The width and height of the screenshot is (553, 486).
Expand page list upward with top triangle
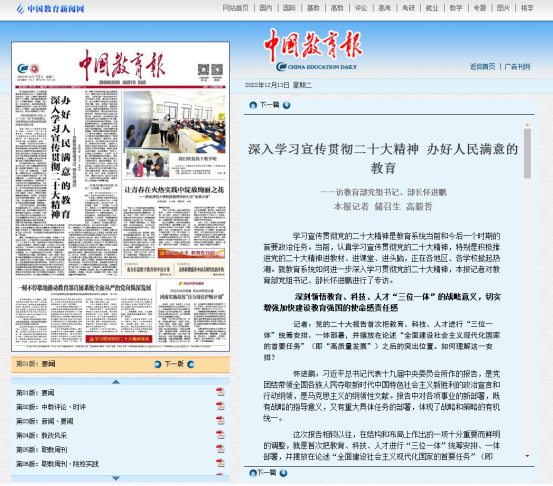click(116, 382)
